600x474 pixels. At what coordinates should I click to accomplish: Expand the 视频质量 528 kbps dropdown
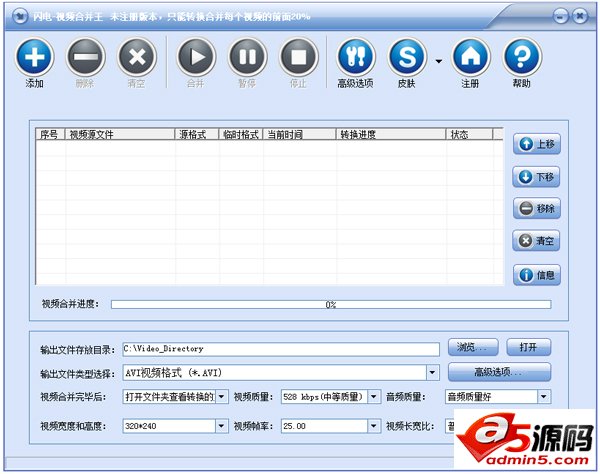(374, 397)
